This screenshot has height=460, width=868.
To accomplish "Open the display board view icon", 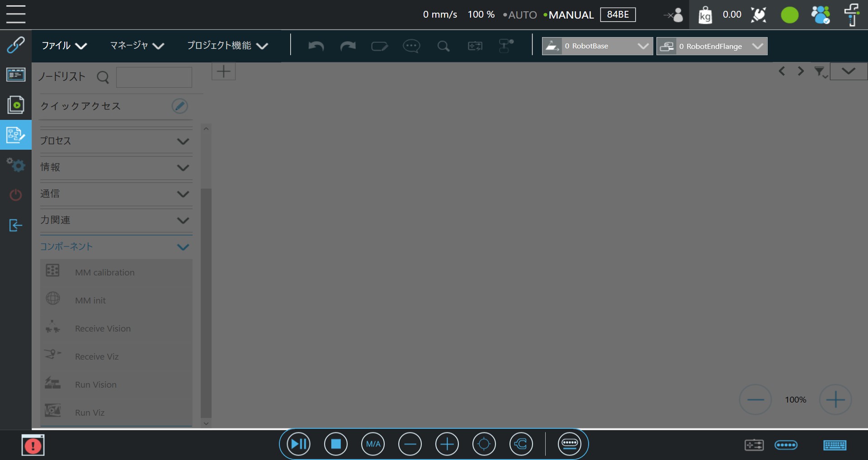I will tap(16, 75).
